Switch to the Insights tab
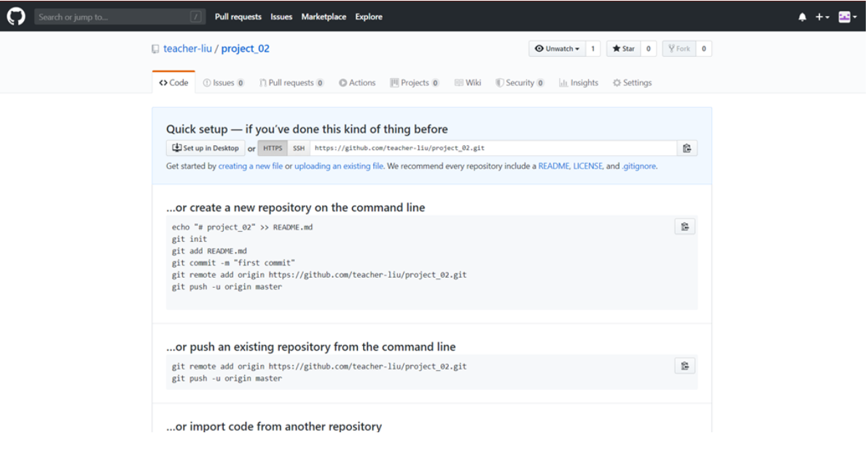 (x=579, y=82)
